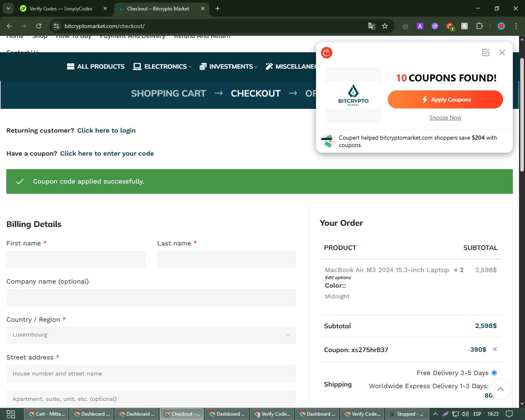This screenshot has width=525, height=420.
Task: Open site information icon in address bar
Action: click(x=56, y=26)
